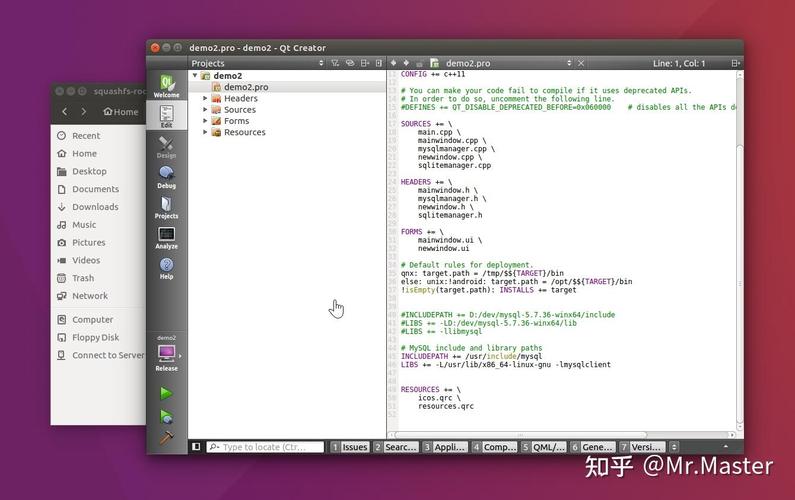
Task: Open the demo2 Release kit selector
Action: [166, 354]
